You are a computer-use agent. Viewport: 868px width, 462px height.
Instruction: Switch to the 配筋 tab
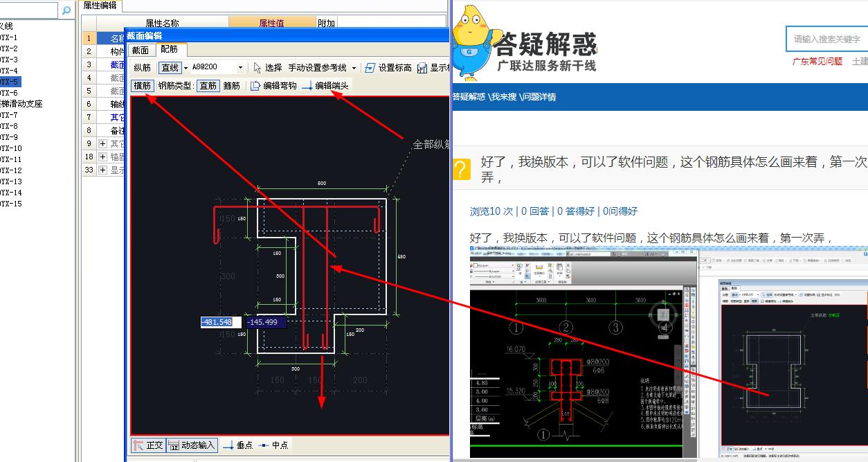click(x=170, y=49)
